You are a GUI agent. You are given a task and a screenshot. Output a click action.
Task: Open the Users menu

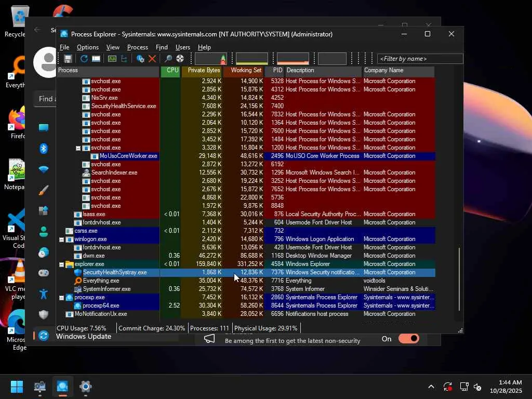coord(182,47)
